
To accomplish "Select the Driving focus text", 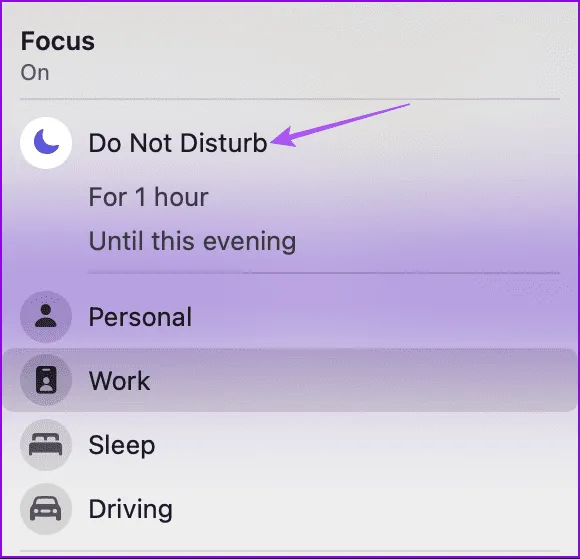I will [x=131, y=510].
